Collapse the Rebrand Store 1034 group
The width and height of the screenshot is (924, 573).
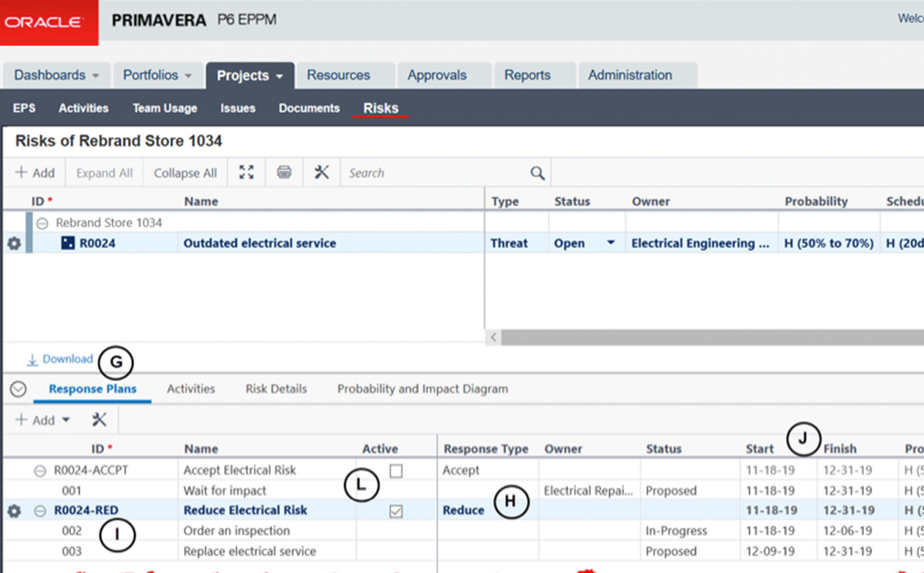(42, 223)
